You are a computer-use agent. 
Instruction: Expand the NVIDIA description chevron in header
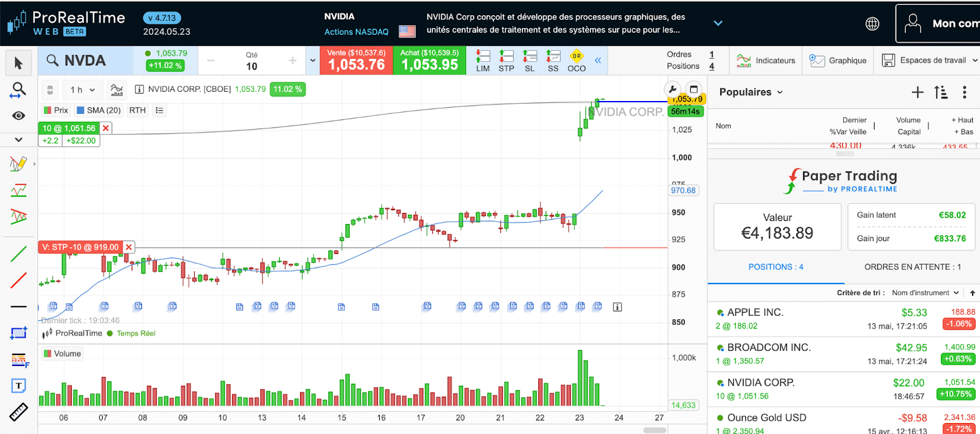click(718, 23)
